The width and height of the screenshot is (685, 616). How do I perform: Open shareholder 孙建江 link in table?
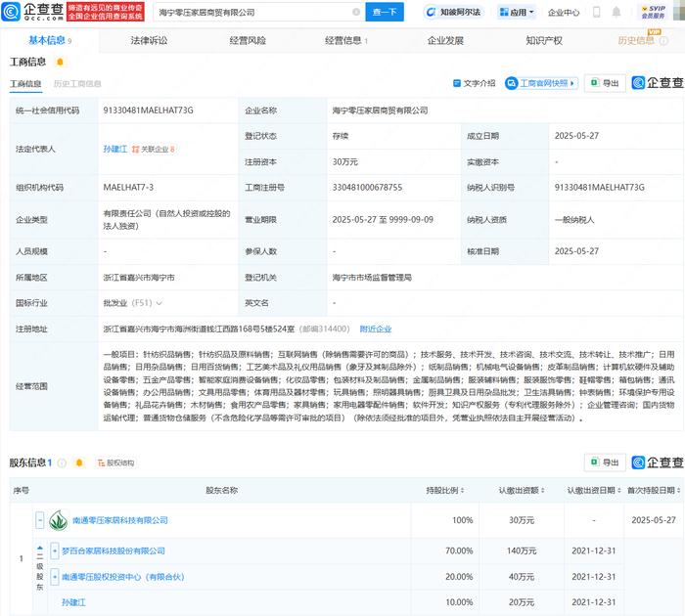73,602
